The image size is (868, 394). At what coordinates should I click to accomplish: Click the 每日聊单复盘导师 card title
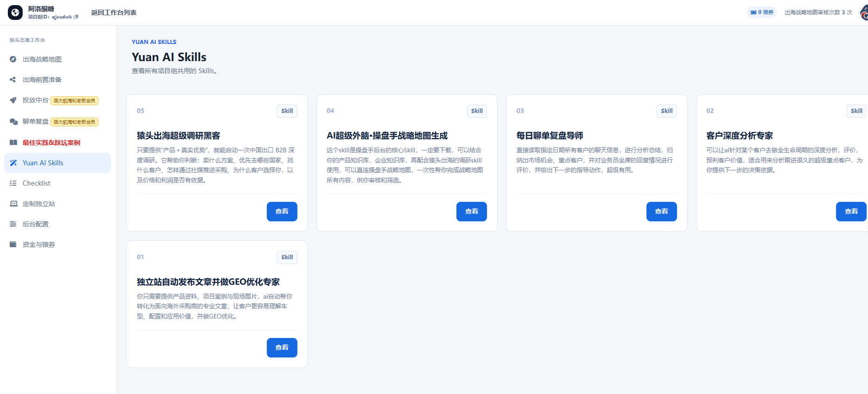point(550,136)
